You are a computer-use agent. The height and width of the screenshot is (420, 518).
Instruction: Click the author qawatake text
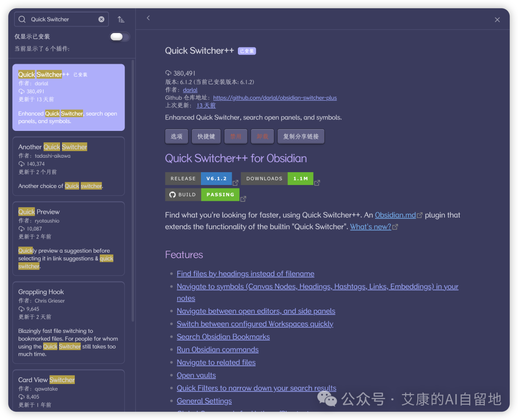[x=46, y=389]
